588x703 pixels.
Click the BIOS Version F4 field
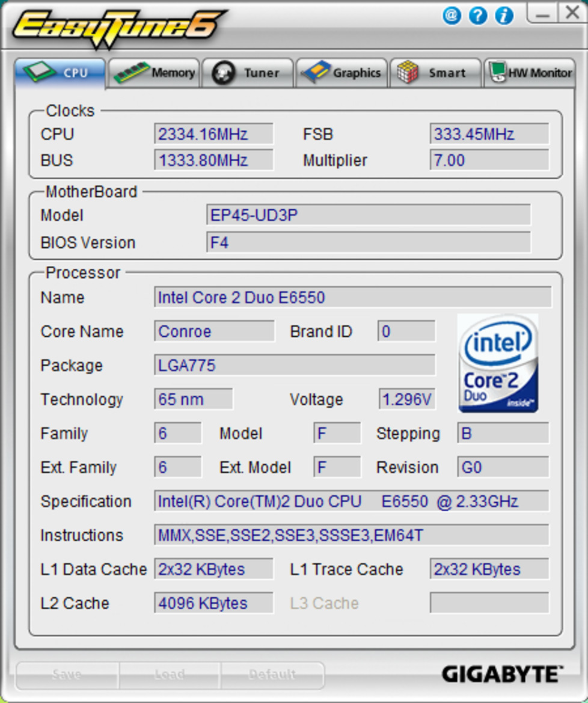(x=369, y=242)
